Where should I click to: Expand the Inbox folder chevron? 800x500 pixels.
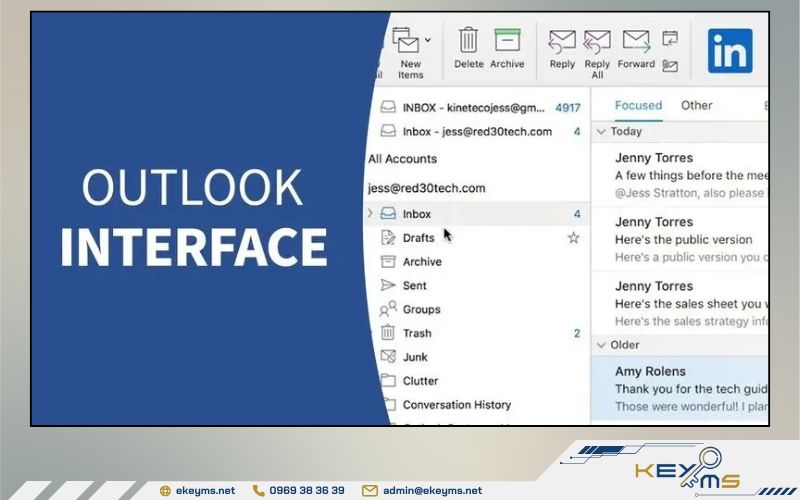click(370, 213)
